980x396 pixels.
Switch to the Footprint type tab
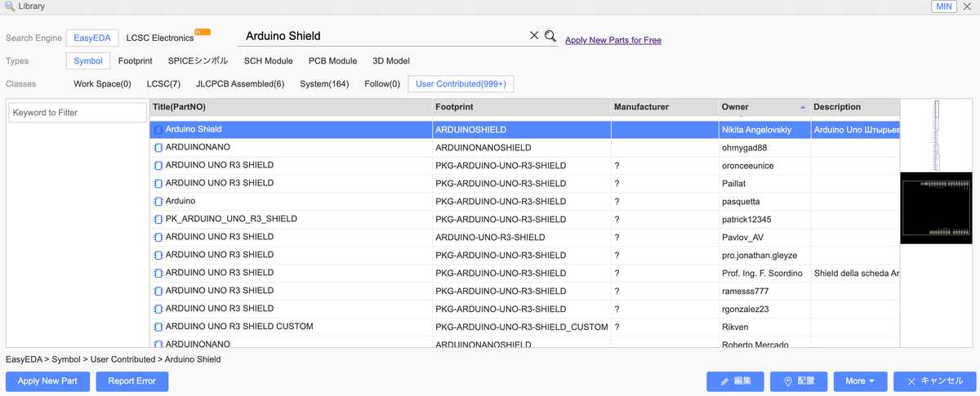pyautogui.click(x=136, y=61)
